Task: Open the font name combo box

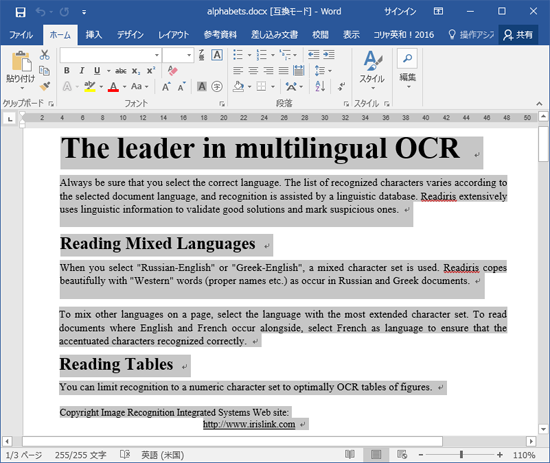Action: tap(110, 55)
